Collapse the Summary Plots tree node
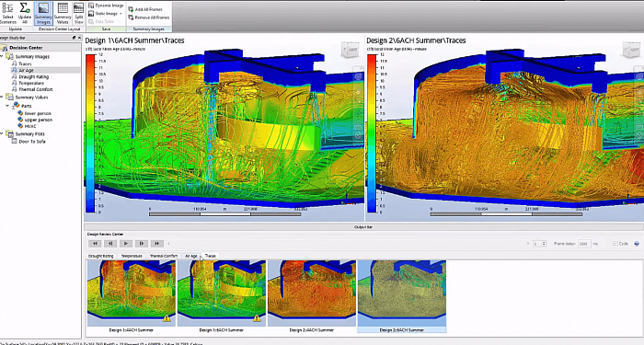The height and width of the screenshot is (345, 644). click(2, 134)
